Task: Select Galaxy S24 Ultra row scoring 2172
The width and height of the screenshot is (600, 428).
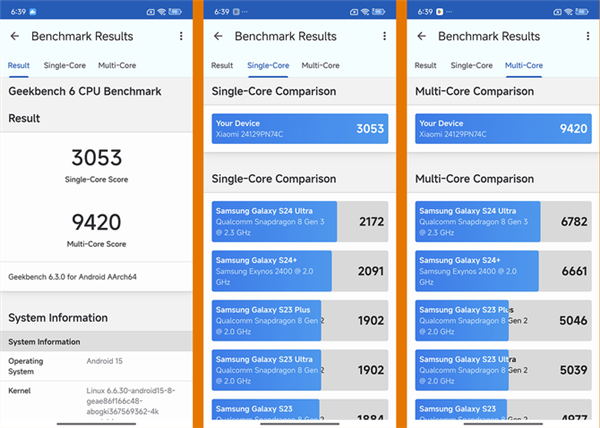Action: [x=300, y=221]
